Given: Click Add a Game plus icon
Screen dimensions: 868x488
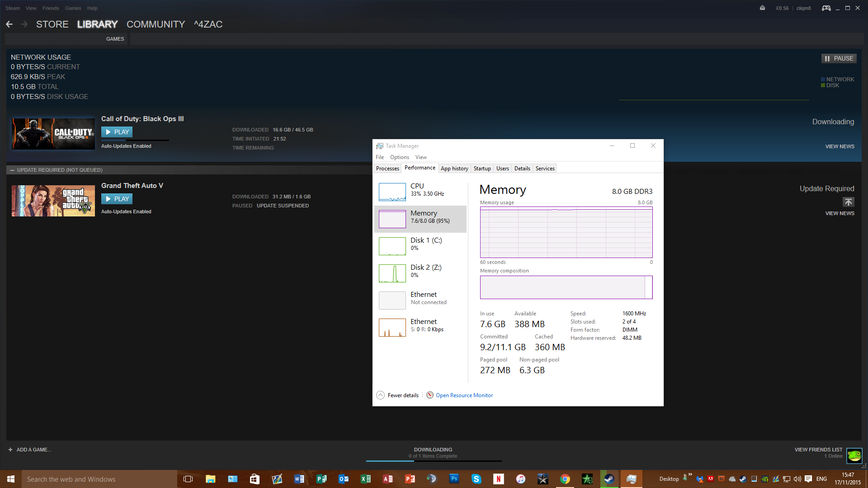Looking at the screenshot, I should [10, 450].
